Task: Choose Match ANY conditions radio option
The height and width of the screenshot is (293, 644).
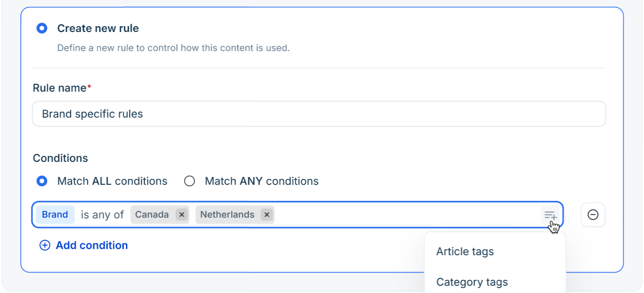Action: tap(189, 181)
